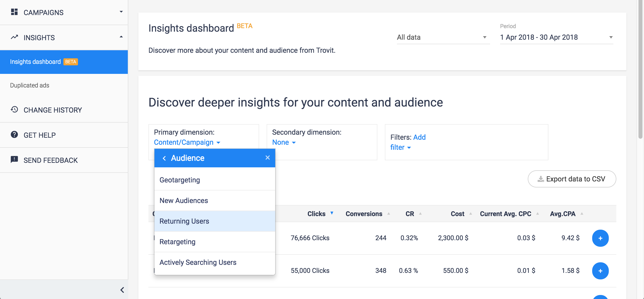Sort table by Conversions column
644x299 pixels.
pyautogui.click(x=364, y=214)
